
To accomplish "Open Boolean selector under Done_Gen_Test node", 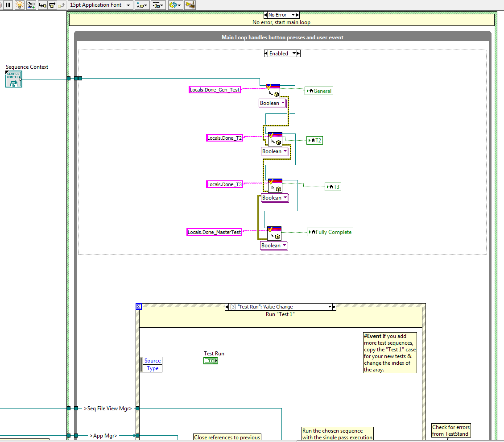I will (272, 103).
